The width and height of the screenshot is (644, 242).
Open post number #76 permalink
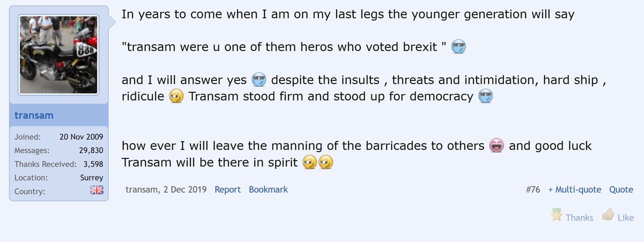click(x=533, y=190)
